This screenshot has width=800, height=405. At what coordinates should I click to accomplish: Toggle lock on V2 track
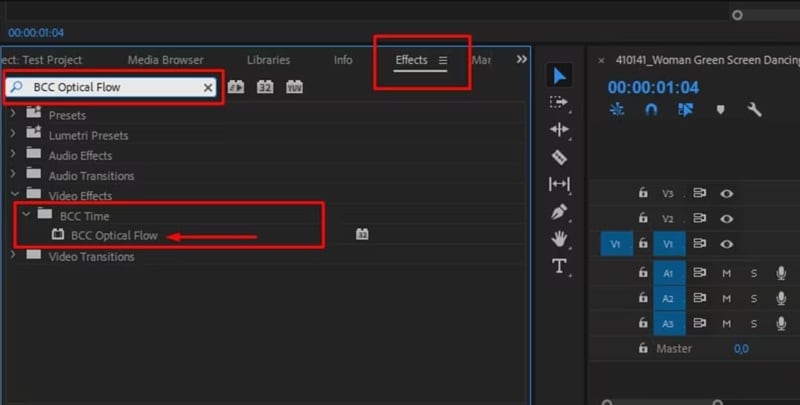[643, 218]
